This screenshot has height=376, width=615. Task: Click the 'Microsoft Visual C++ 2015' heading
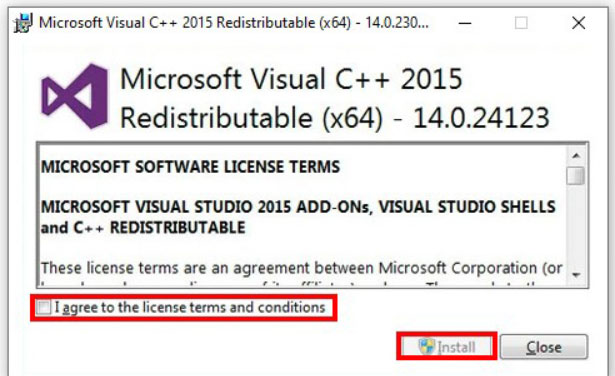291,79
